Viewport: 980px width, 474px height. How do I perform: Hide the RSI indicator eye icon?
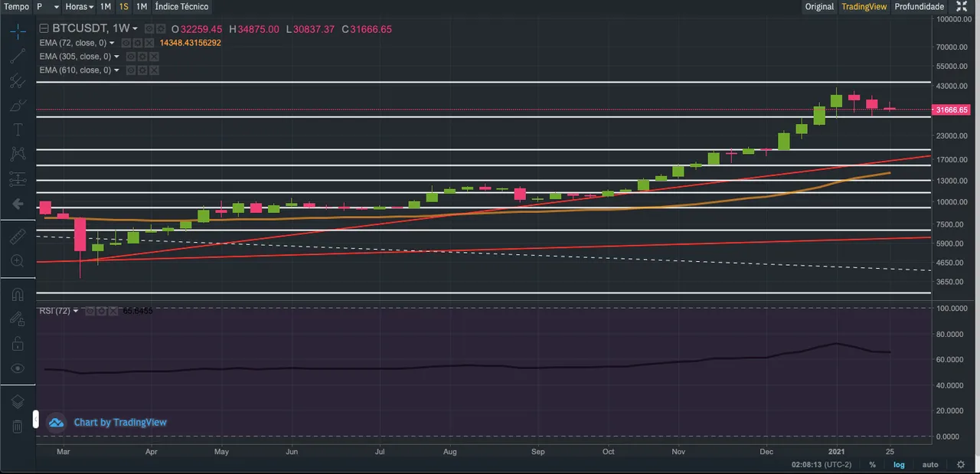[x=90, y=311]
